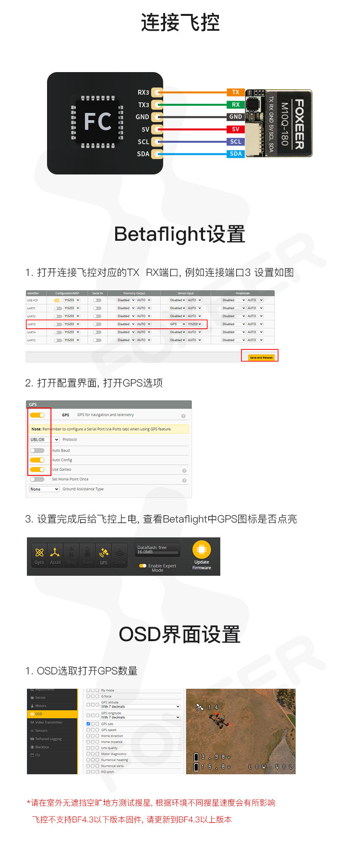The height and width of the screenshot is (868, 360).
Task: Click the 'Betaflight设置' heading
Action: 180,234
